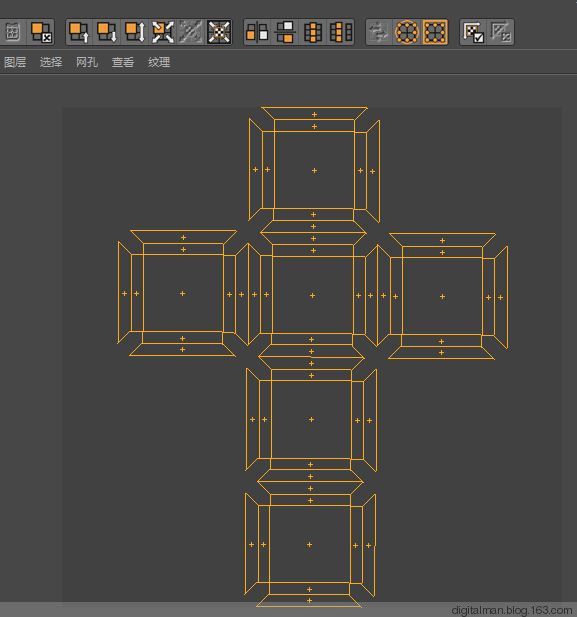577x617 pixels.
Task: Click the squares icon with double-headed vertical arrow
Action: pos(135,32)
